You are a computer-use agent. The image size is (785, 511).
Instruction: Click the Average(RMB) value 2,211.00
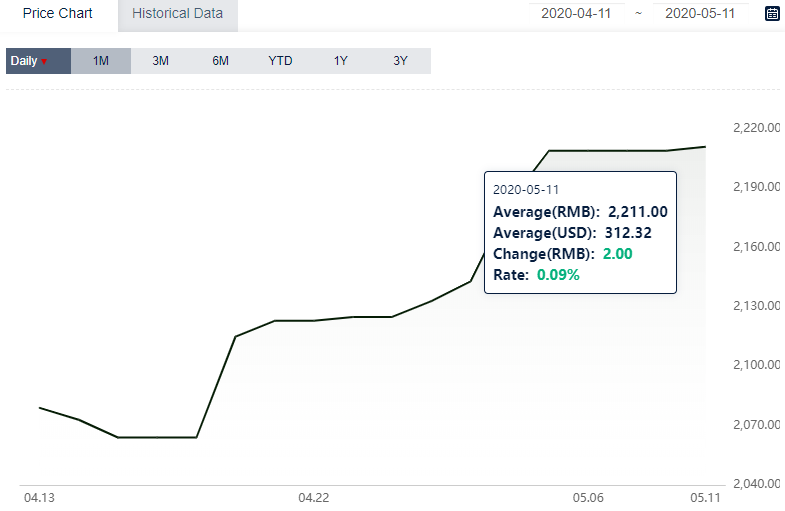click(x=638, y=212)
